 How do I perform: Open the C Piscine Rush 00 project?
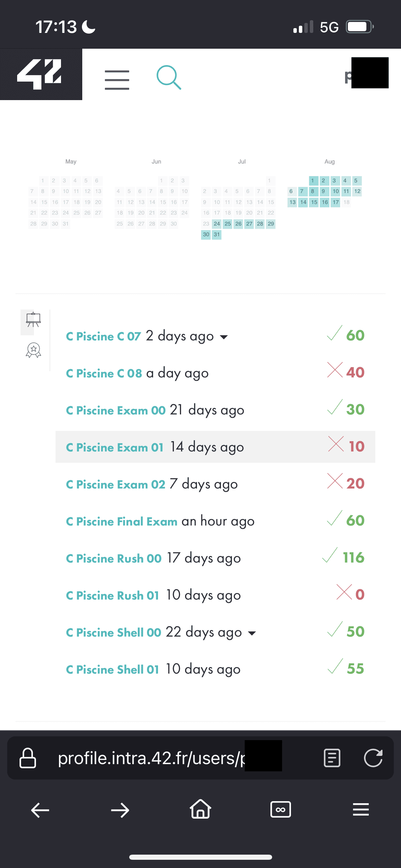click(x=113, y=558)
